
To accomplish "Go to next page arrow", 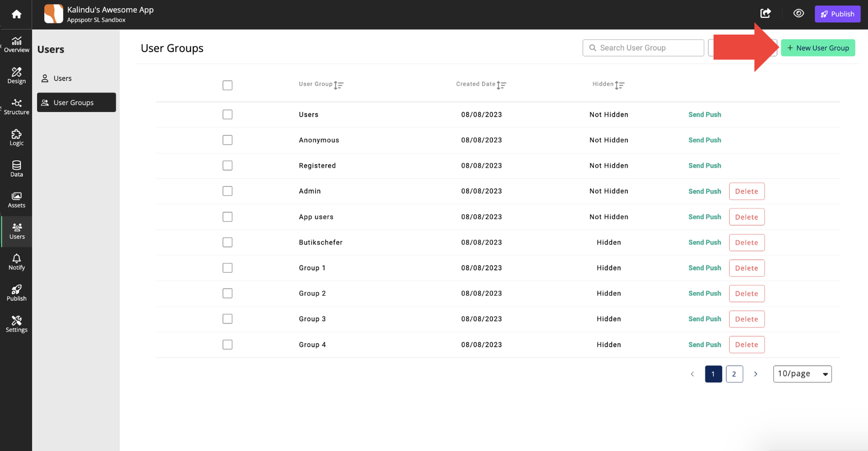I will pyautogui.click(x=755, y=374).
